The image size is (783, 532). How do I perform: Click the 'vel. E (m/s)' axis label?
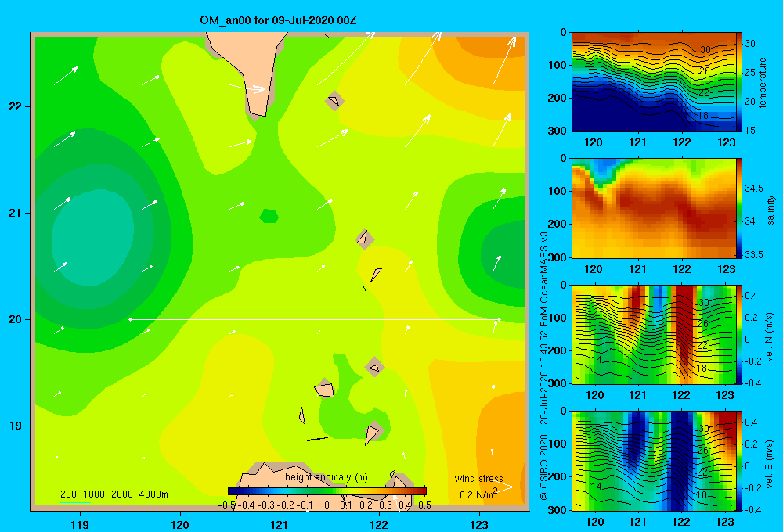coord(770,463)
